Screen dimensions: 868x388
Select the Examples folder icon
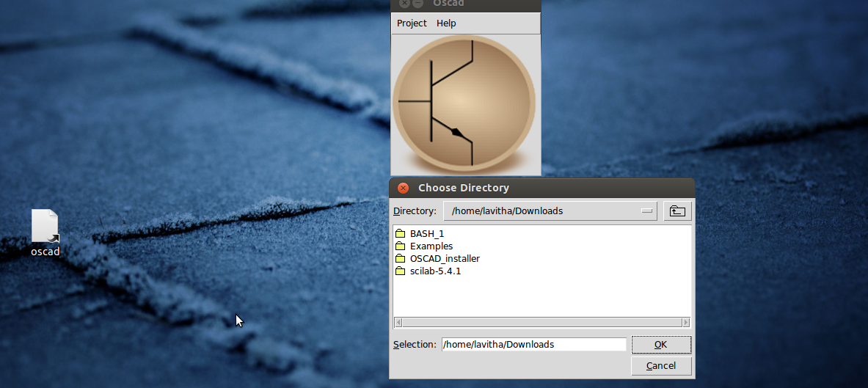400,246
